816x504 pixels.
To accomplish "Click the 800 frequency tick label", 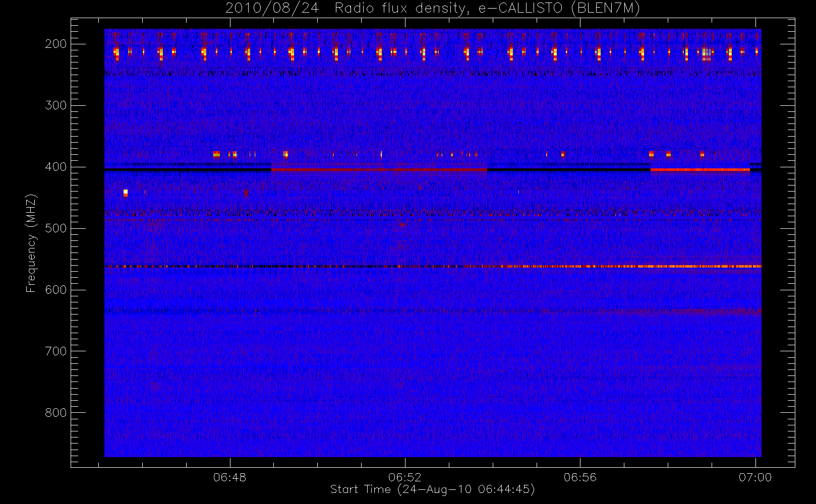I will (56, 413).
